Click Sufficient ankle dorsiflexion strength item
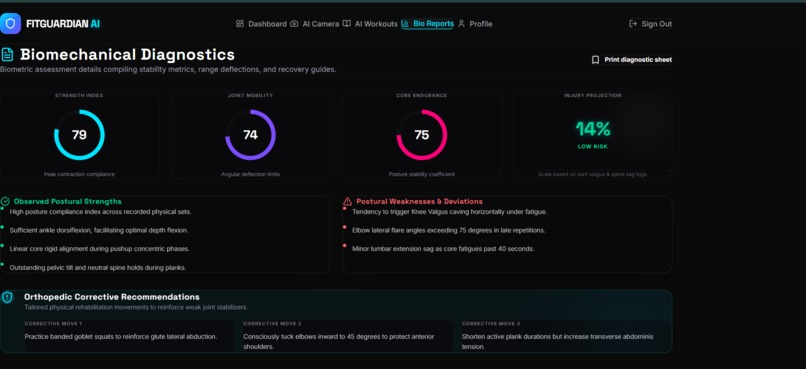Viewport: 806px width, 369px height. point(99,230)
